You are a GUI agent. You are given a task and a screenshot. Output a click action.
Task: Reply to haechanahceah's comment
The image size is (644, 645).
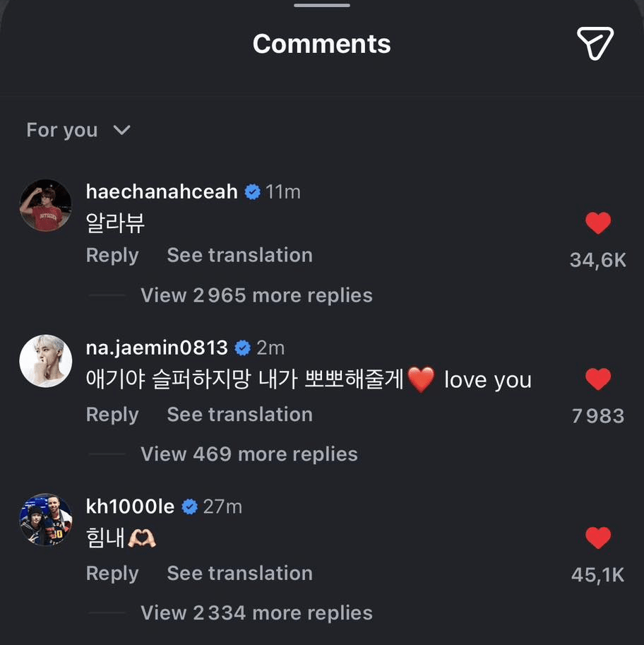click(112, 256)
